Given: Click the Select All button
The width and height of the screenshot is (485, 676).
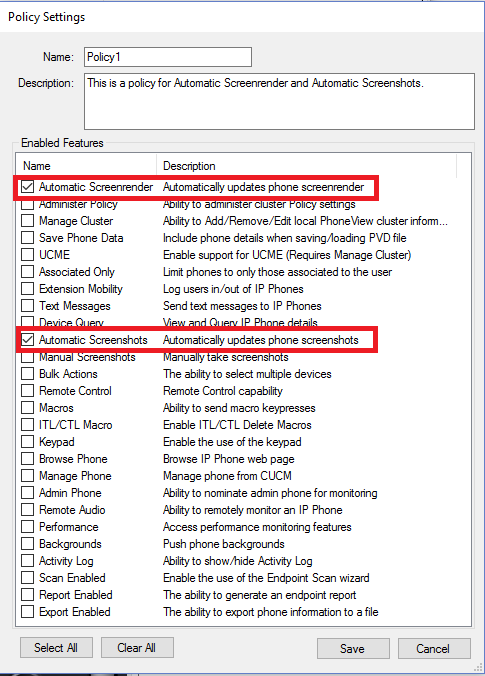Looking at the screenshot, I should [x=56, y=648].
